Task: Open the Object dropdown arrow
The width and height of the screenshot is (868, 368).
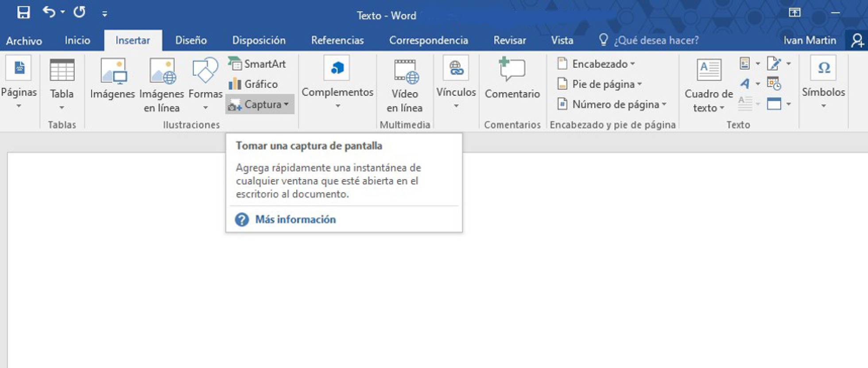Action: tap(789, 104)
